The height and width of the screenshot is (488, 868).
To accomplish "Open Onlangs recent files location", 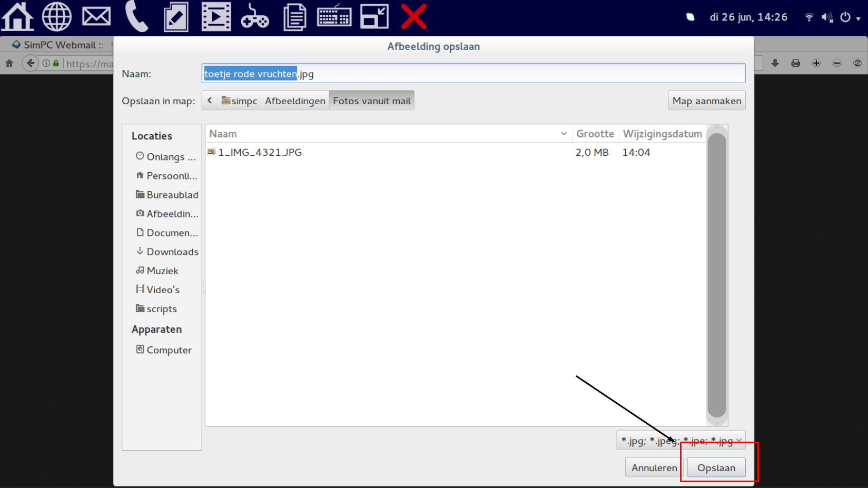I will 165,157.
